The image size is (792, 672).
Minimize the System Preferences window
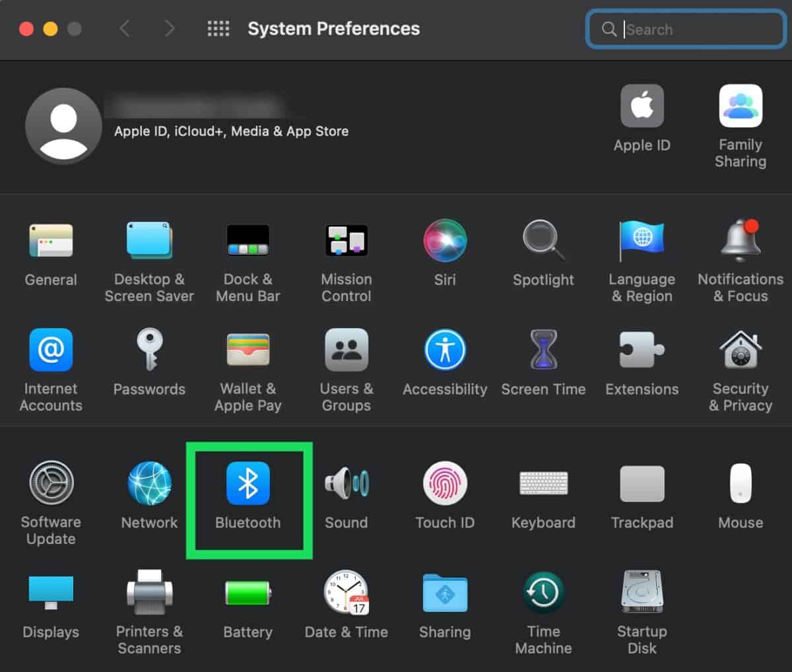tap(50, 29)
